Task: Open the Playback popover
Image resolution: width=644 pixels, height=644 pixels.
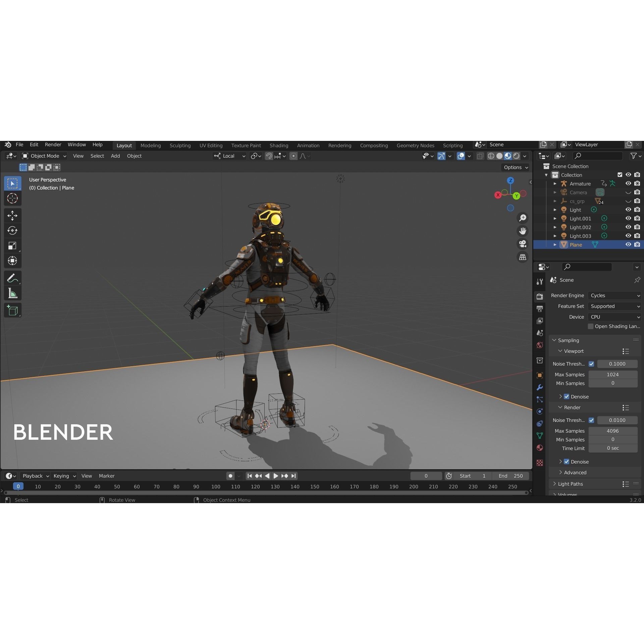Action: pyautogui.click(x=35, y=476)
